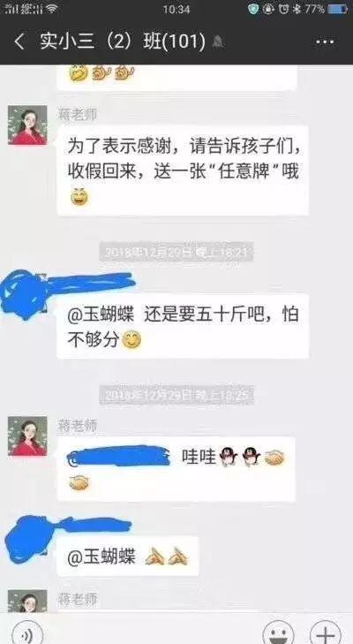The height and width of the screenshot is (644, 353).
Task: Tap the Wi-Fi icon in status bar
Action: (52, 9)
